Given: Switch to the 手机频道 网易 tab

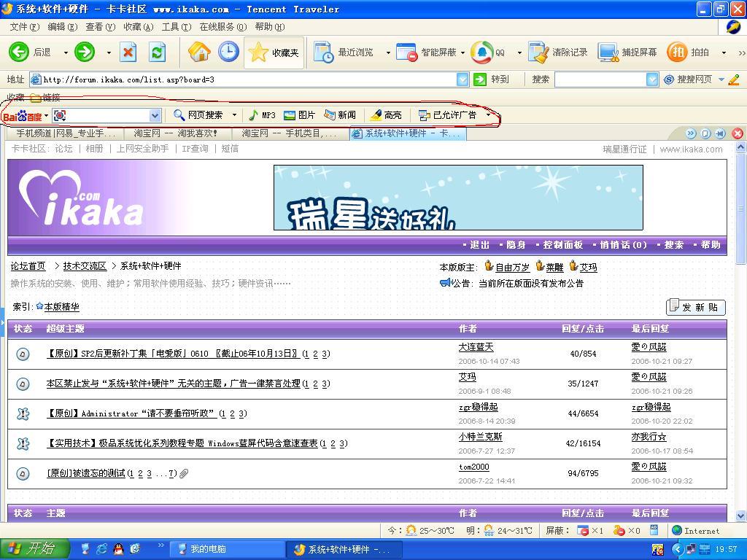Looking at the screenshot, I should click(66, 133).
